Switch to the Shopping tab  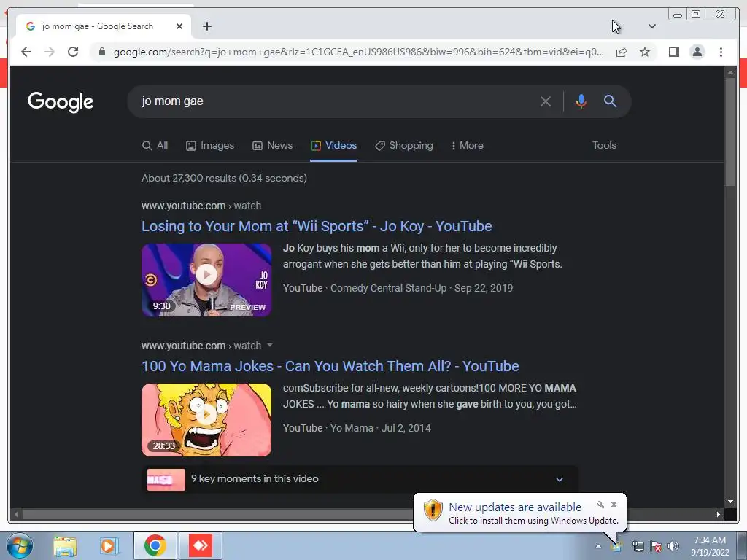(404, 146)
